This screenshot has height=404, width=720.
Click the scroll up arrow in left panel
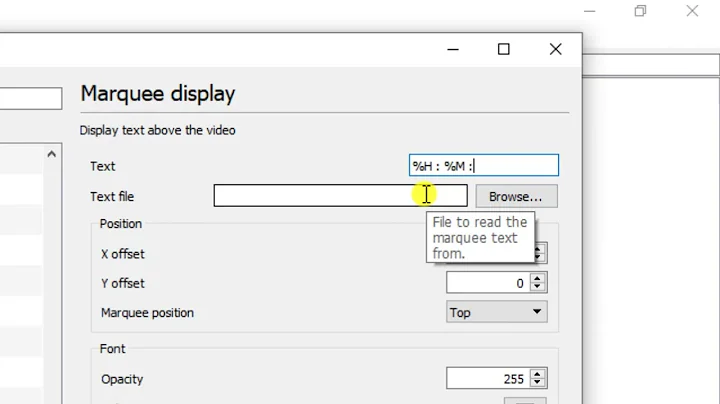click(x=51, y=154)
